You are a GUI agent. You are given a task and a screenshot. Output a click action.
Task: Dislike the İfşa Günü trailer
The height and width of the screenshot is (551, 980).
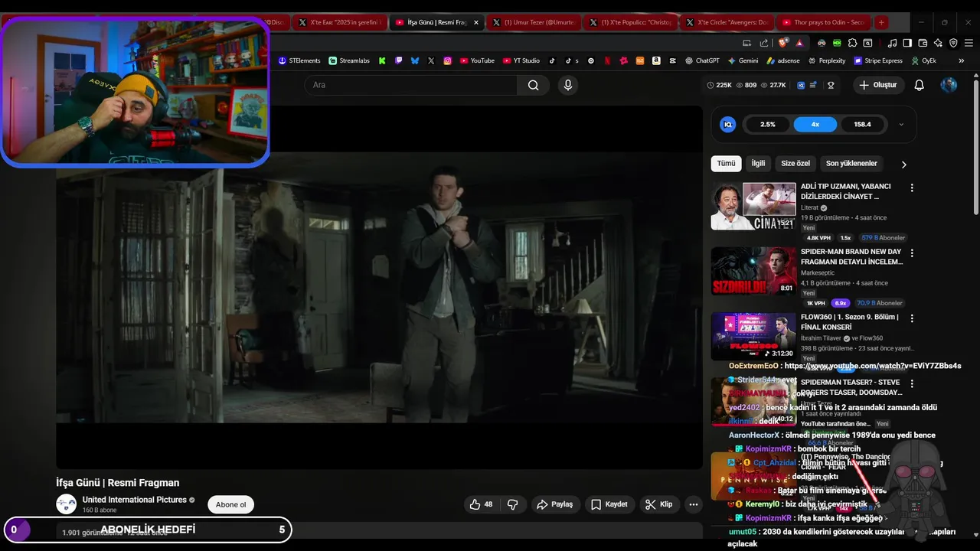(x=513, y=504)
